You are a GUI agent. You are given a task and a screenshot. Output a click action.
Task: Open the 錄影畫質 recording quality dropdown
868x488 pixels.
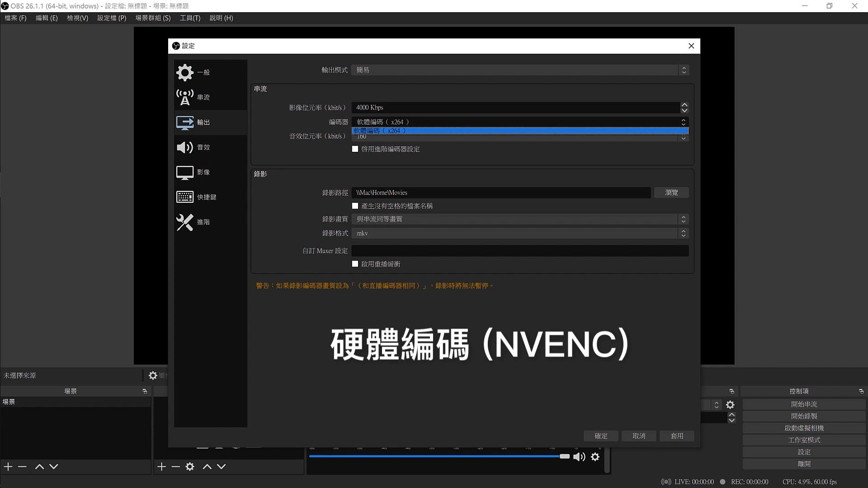point(520,219)
